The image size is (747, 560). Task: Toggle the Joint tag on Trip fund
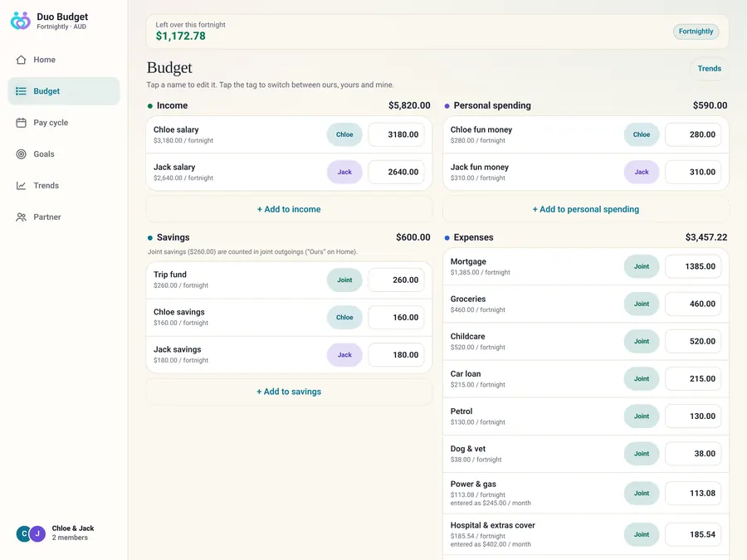344,280
